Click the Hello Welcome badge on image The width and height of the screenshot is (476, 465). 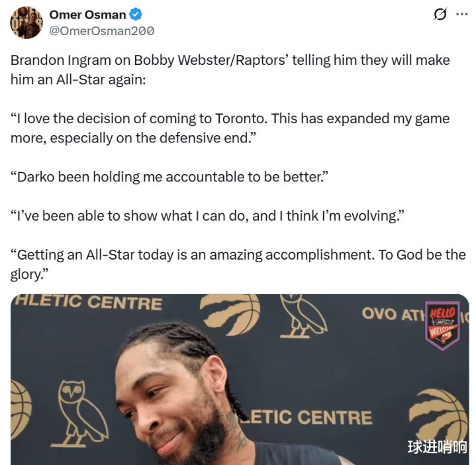pos(443,326)
